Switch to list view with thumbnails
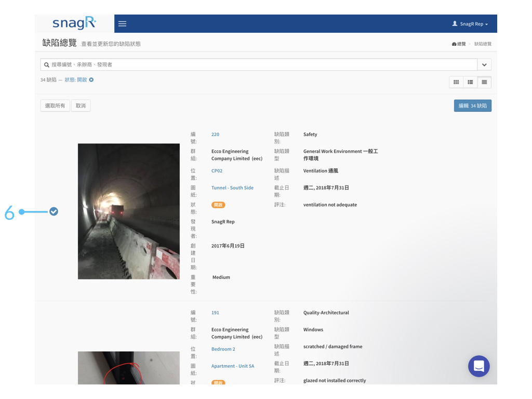Screen dimensions: 532x399 470,82
